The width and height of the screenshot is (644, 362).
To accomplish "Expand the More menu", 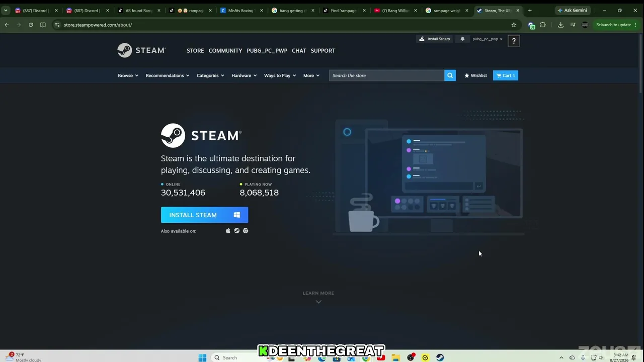I will click(311, 75).
